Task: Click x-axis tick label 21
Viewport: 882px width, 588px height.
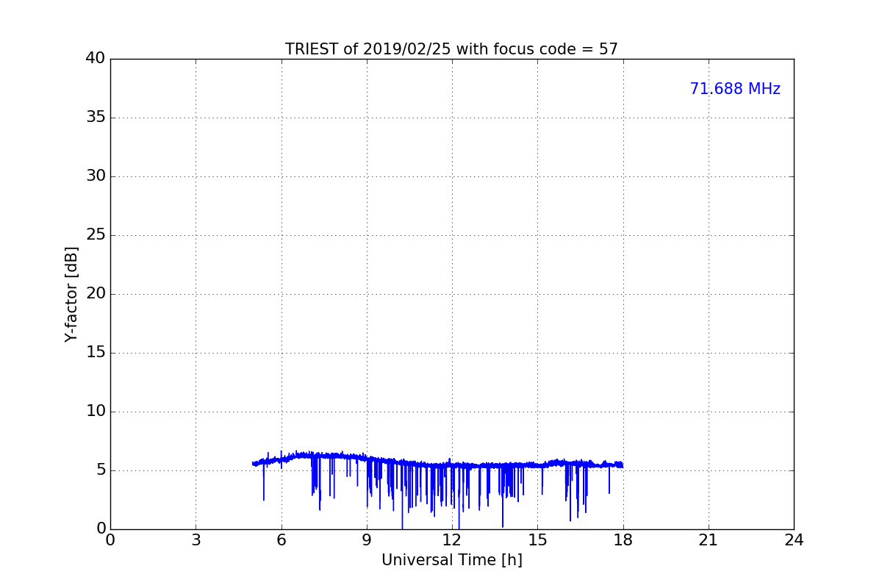Action: click(x=709, y=539)
